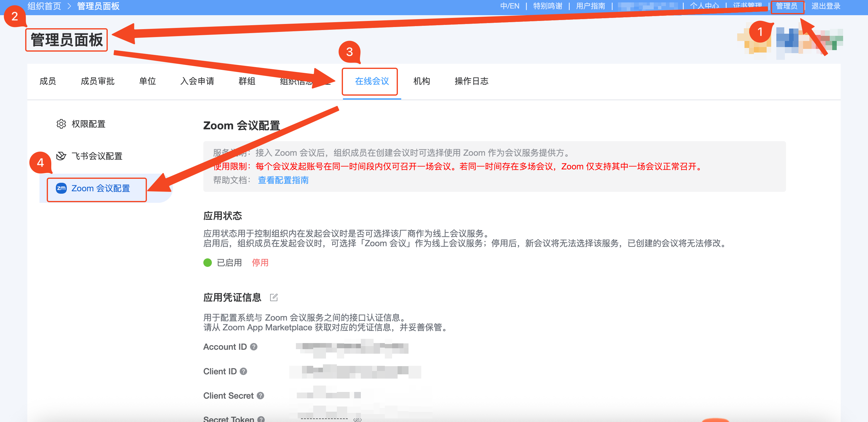Switch to the 成员 tab
Screen dimensions: 868x422
[x=48, y=81]
